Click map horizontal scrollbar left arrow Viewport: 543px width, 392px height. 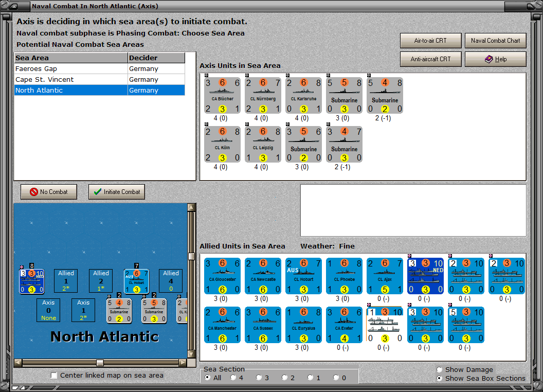[18, 363]
